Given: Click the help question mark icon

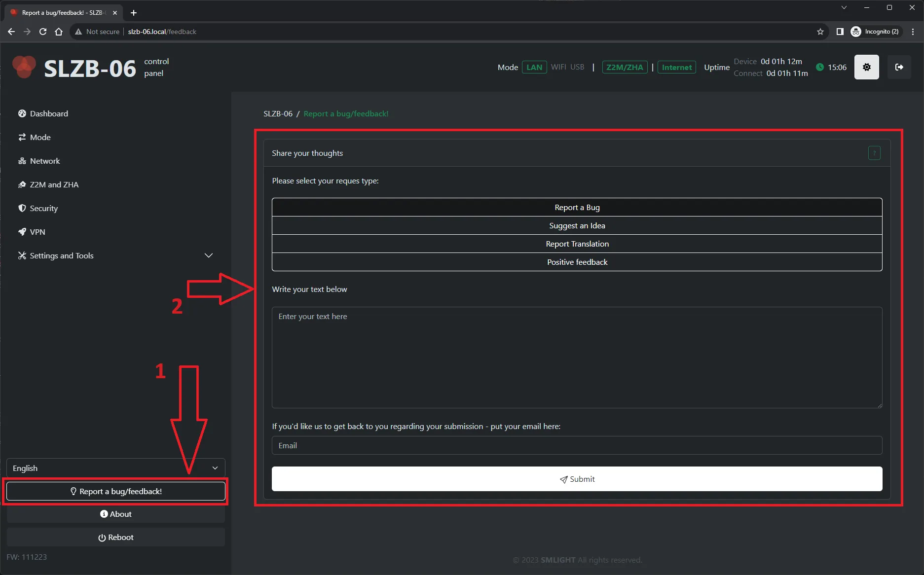Looking at the screenshot, I should coord(874,153).
